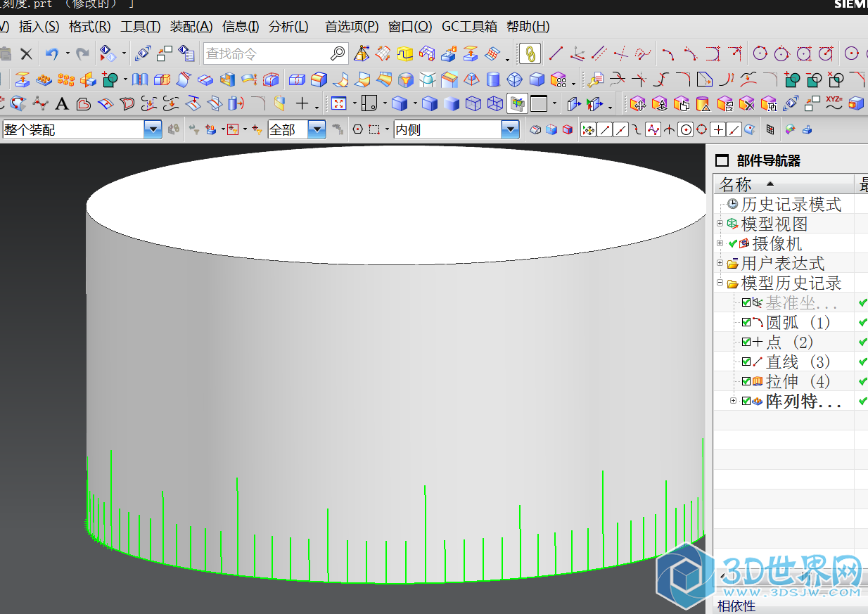Click the 名称 column header to sort
This screenshot has height=614, width=868.
[x=736, y=184]
